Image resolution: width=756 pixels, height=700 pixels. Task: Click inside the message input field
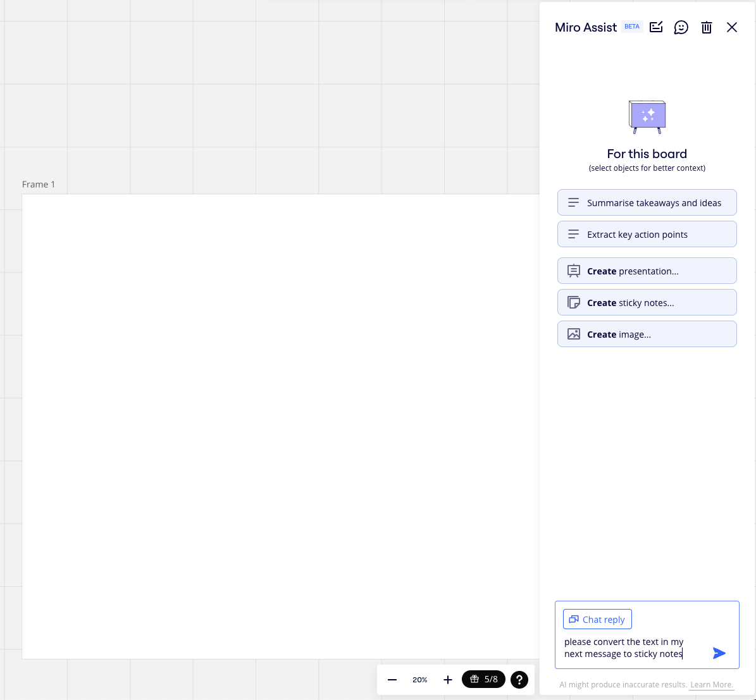(x=633, y=648)
